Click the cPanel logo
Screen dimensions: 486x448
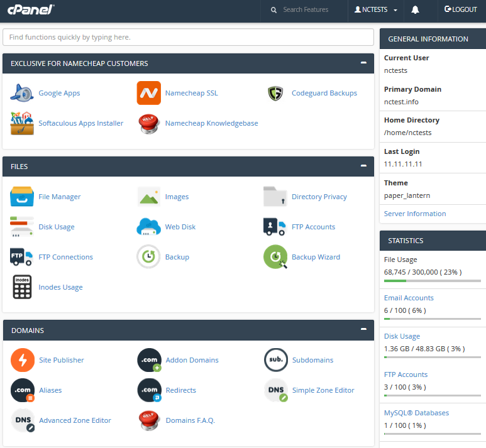(x=31, y=9)
